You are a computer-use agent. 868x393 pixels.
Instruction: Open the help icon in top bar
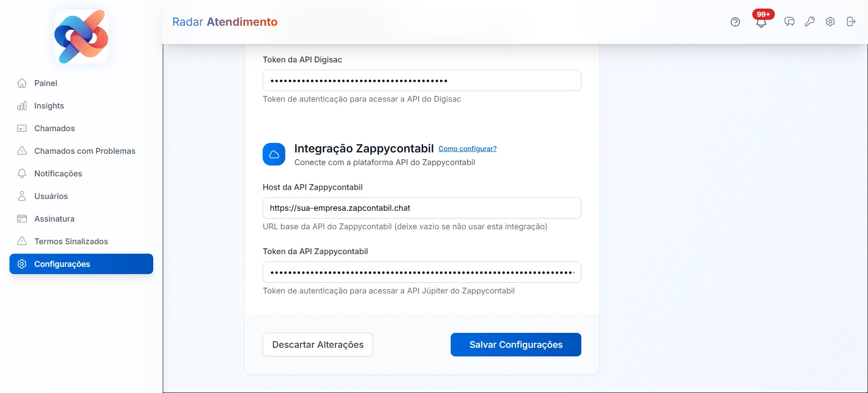(x=735, y=22)
